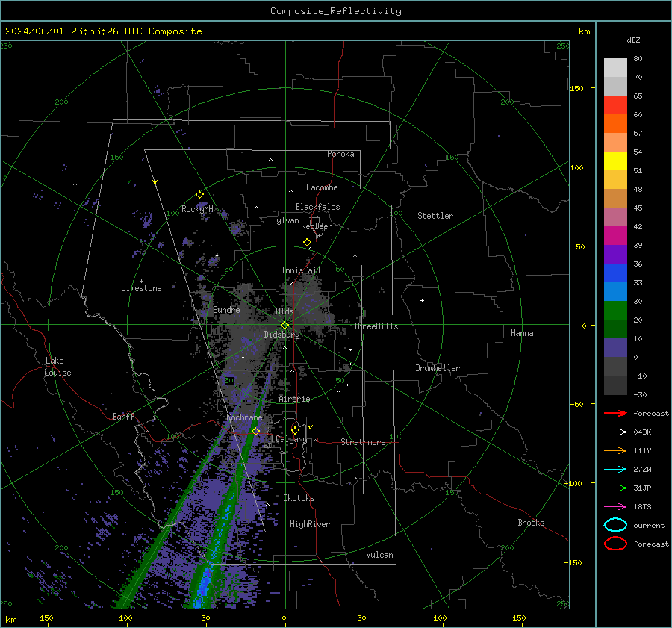Select the orange 111V arrow symbol
The height and width of the screenshot is (628, 672).
[x=615, y=450]
